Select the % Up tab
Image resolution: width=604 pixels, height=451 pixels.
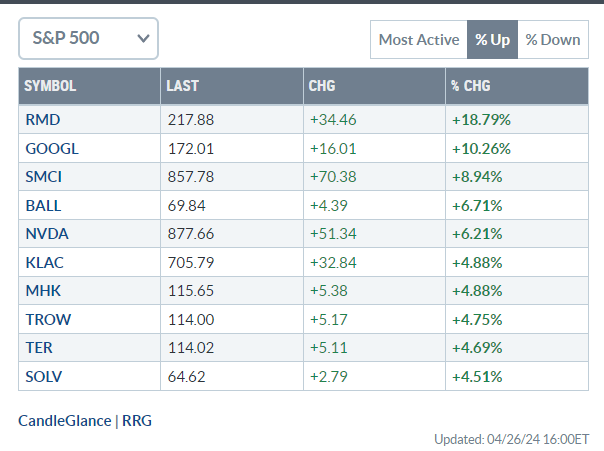492,40
